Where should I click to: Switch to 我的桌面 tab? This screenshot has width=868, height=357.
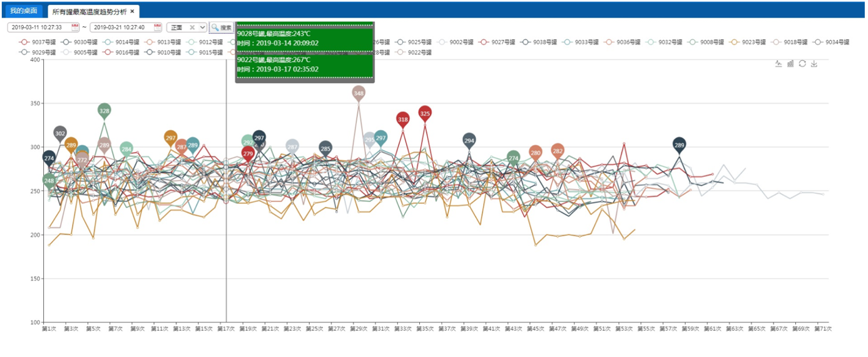[24, 11]
